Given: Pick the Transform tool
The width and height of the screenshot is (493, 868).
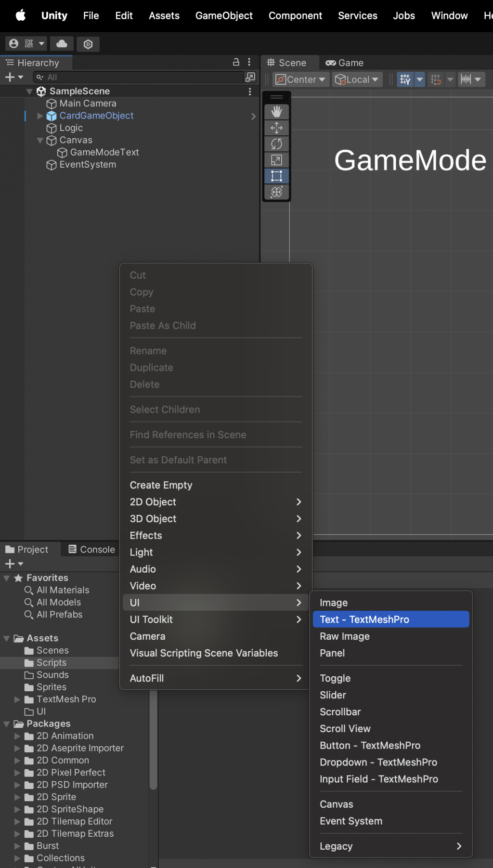Looking at the screenshot, I should coord(276,192).
